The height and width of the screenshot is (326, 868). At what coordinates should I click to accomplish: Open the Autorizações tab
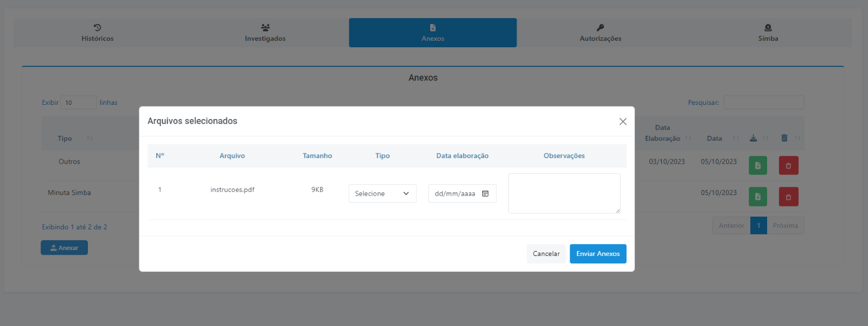point(601,33)
